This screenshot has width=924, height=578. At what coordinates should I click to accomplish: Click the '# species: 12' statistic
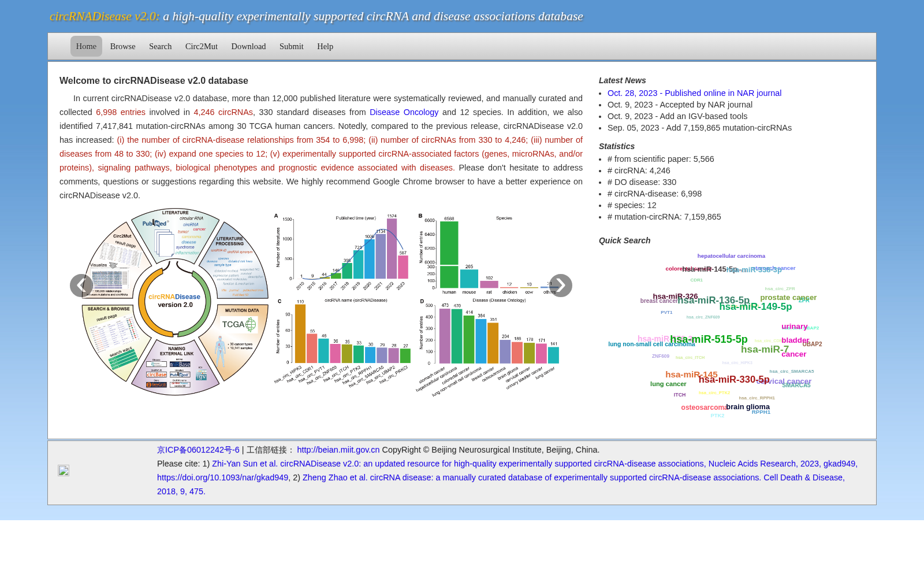pyautogui.click(x=632, y=205)
